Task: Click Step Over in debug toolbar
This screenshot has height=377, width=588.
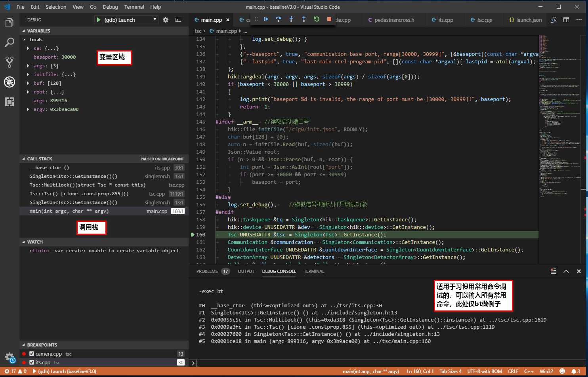Action: tap(279, 19)
